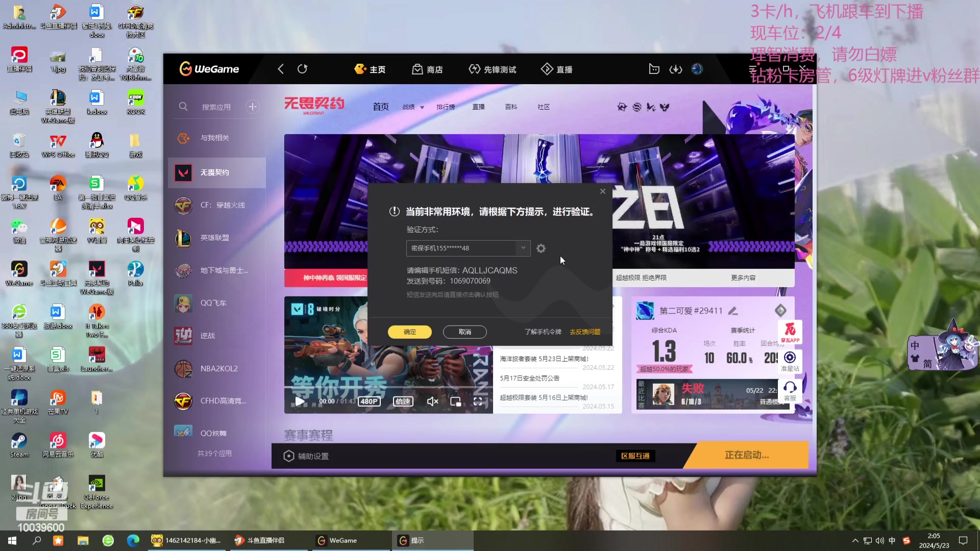Close the verification dialog
Screen dimensions: 980x551
[603, 191]
